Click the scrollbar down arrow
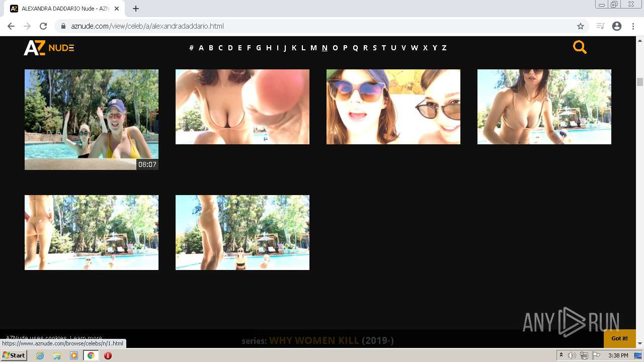Screen dimensions: 644x362 tap(640, 343)
